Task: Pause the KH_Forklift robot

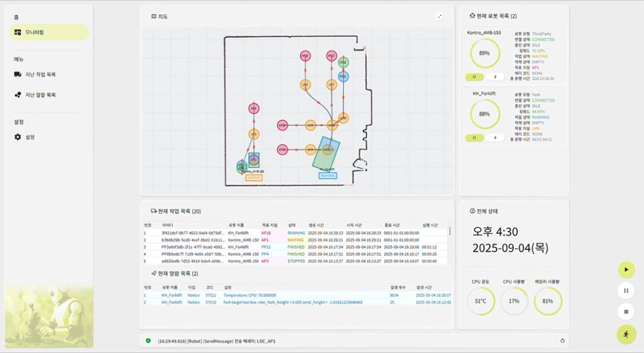Action: (474, 138)
